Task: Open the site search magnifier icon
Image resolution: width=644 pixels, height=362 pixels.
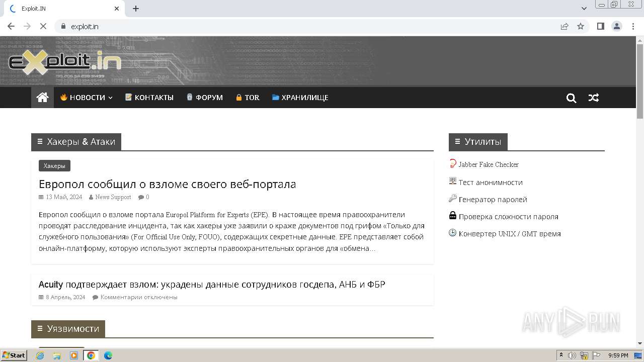Action: coord(571,98)
